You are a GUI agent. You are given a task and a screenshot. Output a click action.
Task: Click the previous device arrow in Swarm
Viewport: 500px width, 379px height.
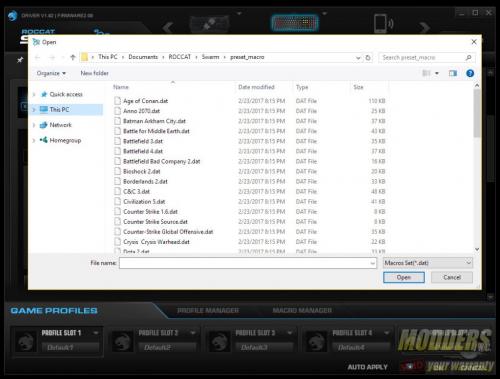tap(168, 27)
